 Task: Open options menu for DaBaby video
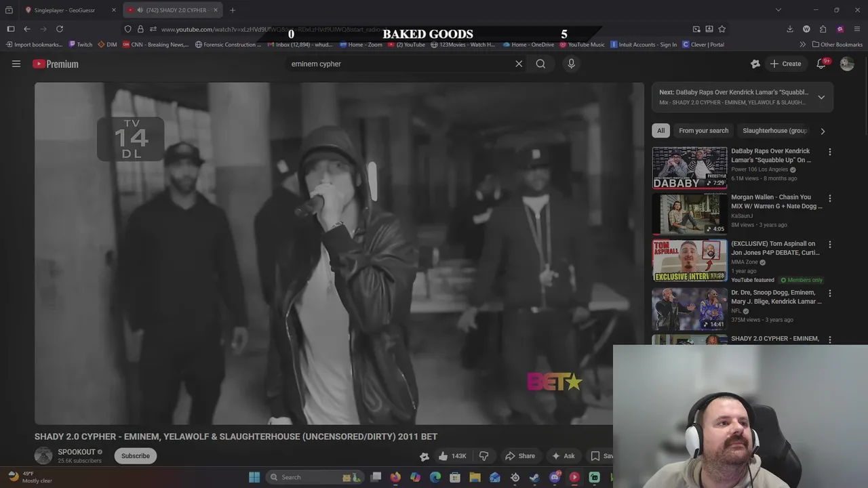[x=829, y=152]
